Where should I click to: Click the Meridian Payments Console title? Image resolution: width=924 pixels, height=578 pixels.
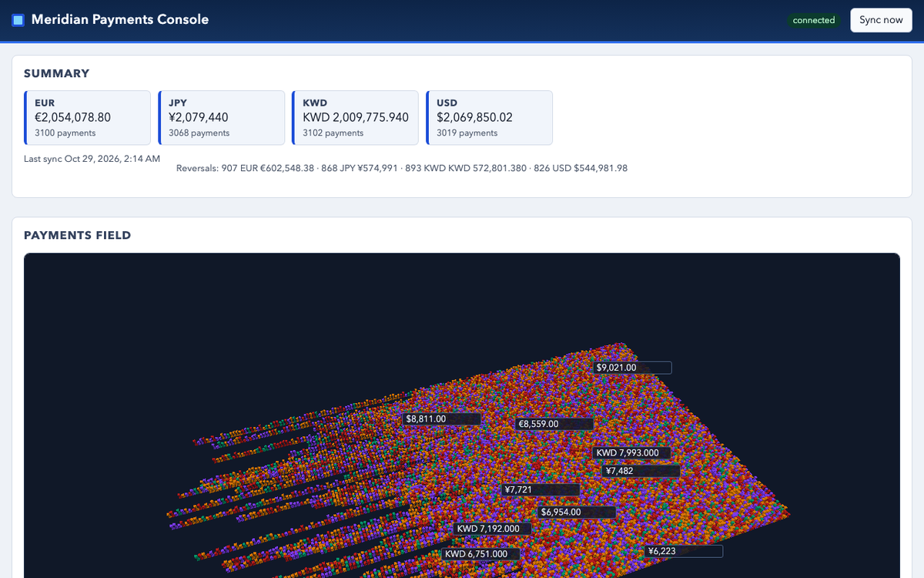120,20
